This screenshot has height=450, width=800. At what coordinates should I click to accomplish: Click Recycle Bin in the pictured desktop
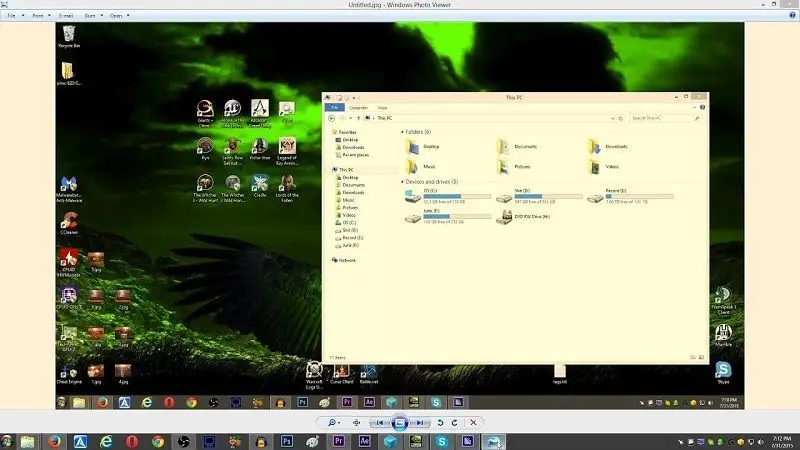click(x=69, y=36)
